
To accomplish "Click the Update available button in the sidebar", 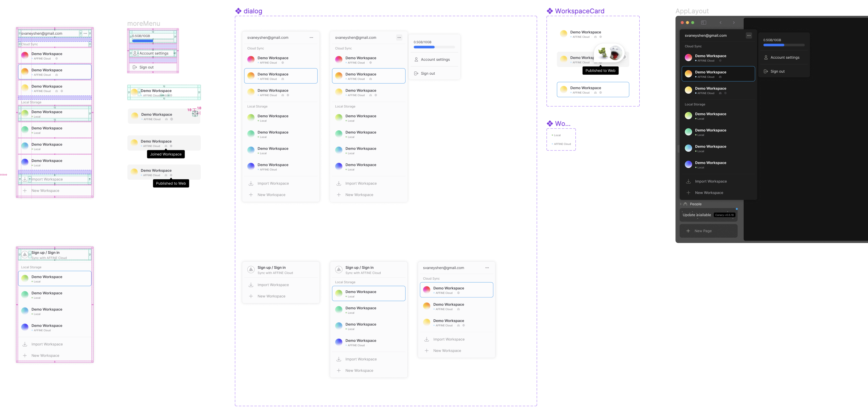I will [x=697, y=215].
